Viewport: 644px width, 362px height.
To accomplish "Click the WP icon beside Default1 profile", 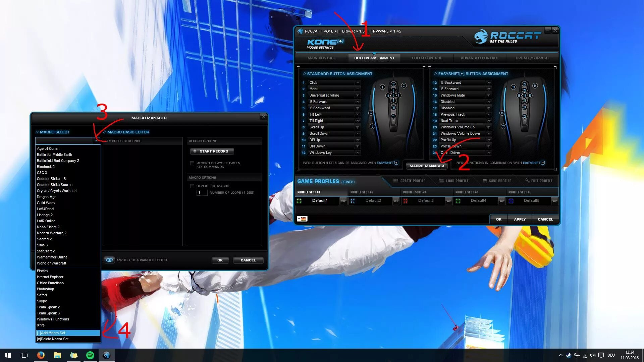I will pyautogui.click(x=343, y=201).
